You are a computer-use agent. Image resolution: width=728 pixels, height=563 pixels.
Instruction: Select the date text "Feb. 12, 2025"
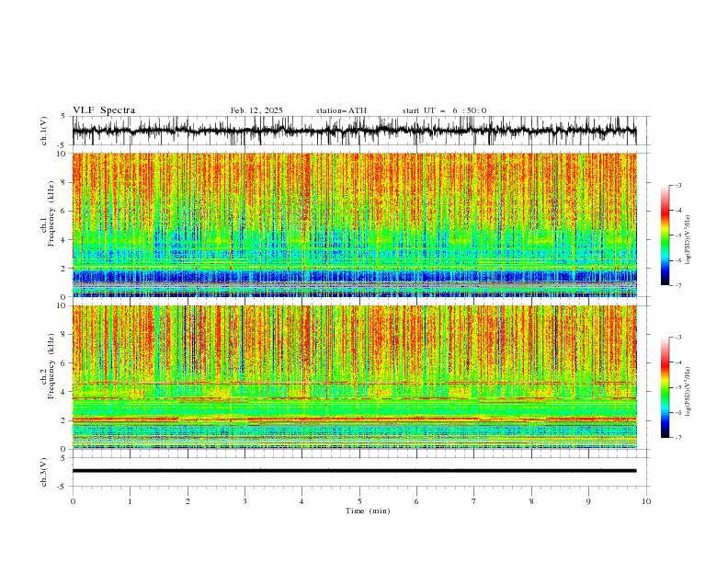pyautogui.click(x=256, y=110)
